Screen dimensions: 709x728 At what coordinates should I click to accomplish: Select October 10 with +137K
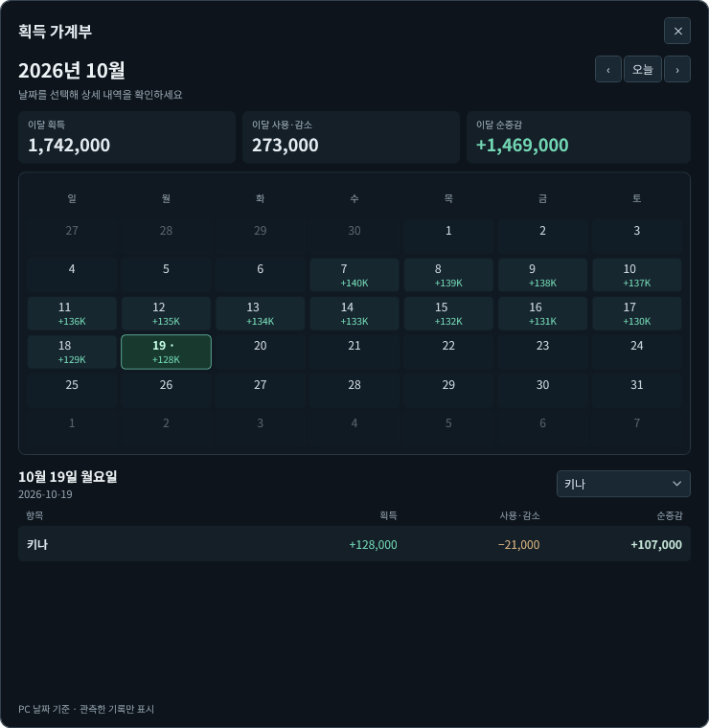637,275
